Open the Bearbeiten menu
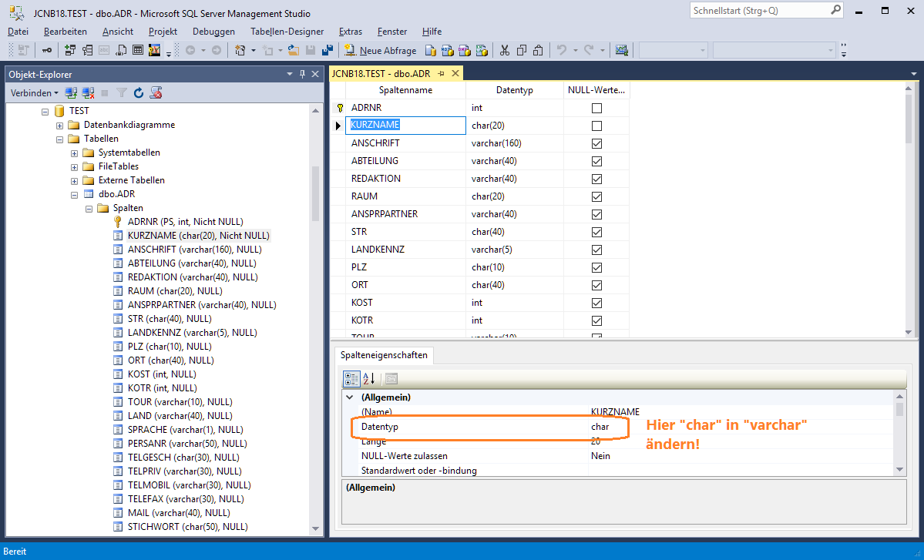Image resolution: width=924 pixels, height=560 pixels. (x=66, y=32)
